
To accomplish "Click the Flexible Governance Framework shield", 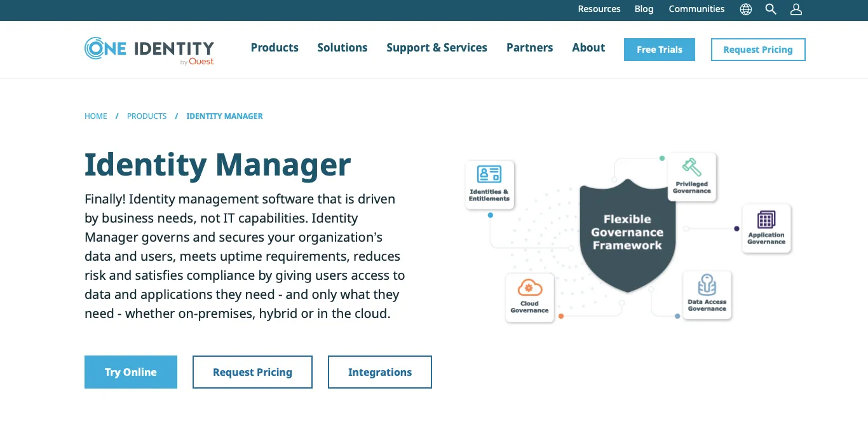I will pos(628,235).
